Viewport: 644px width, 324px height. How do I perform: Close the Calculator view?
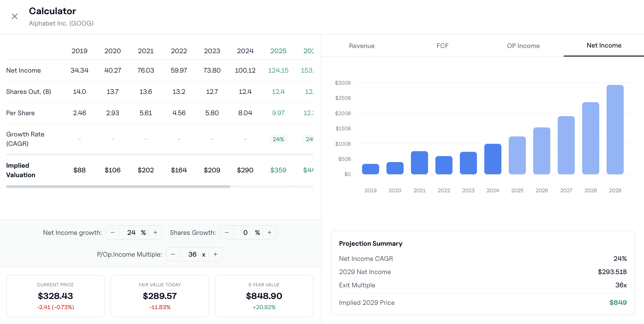(x=14, y=16)
